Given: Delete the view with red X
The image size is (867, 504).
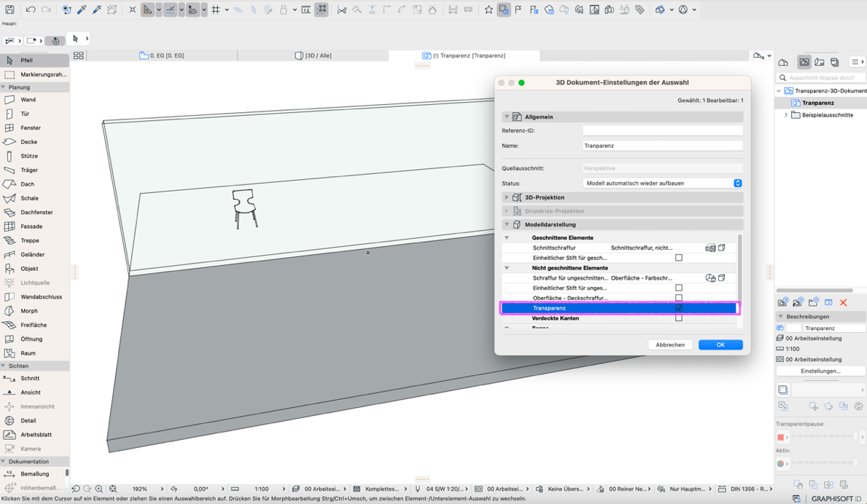Looking at the screenshot, I should 843,302.
